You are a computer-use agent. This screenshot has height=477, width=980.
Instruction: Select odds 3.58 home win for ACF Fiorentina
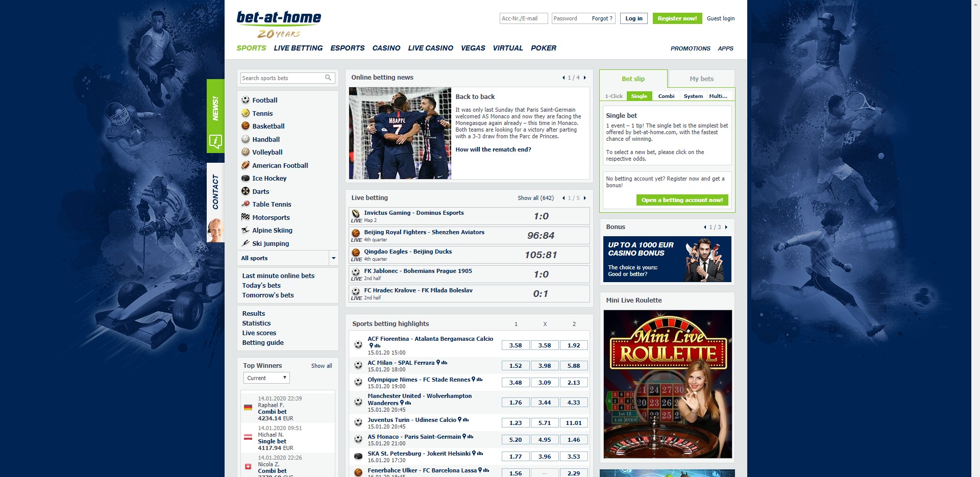(516, 345)
